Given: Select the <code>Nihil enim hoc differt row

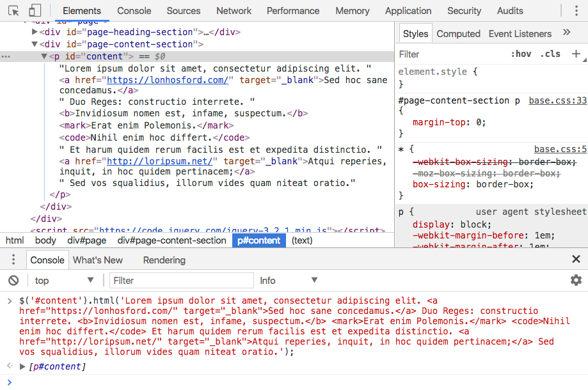Looking at the screenshot, I should [154, 137].
